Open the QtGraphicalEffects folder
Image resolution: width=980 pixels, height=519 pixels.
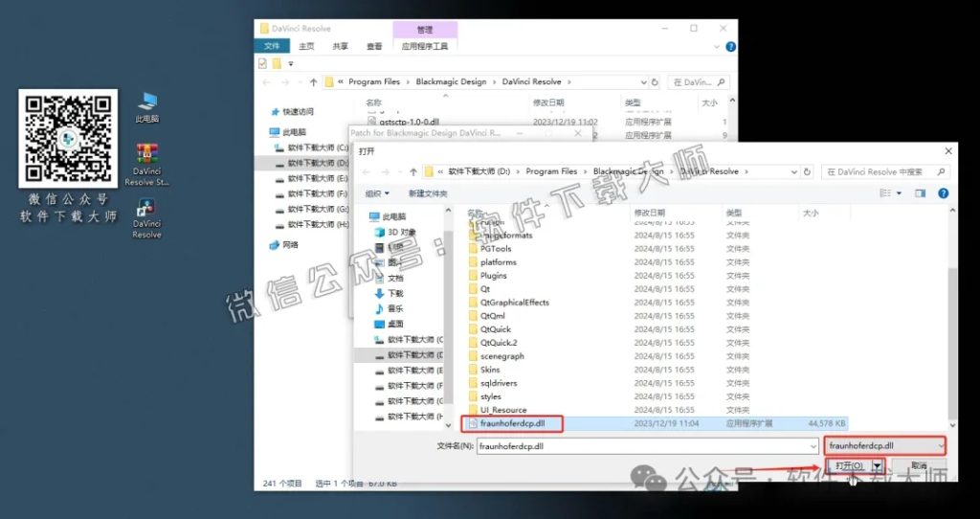pyautogui.click(x=514, y=302)
